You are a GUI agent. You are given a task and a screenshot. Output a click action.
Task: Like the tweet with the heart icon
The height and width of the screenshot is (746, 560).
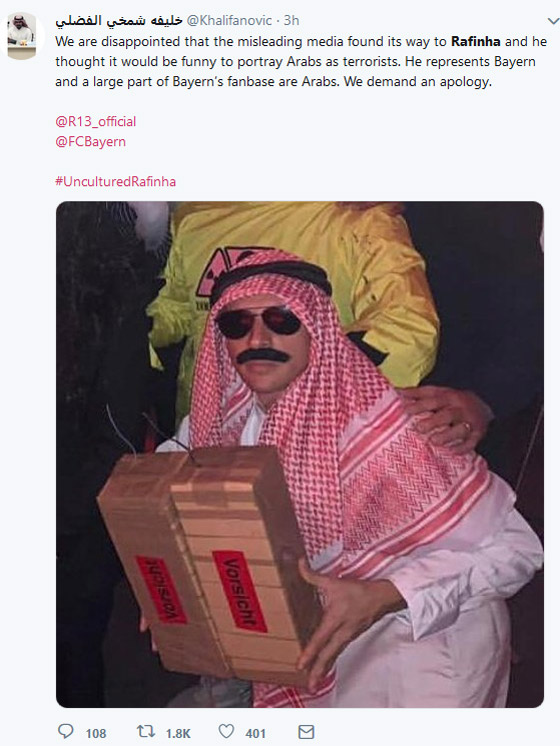click(226, 731)
